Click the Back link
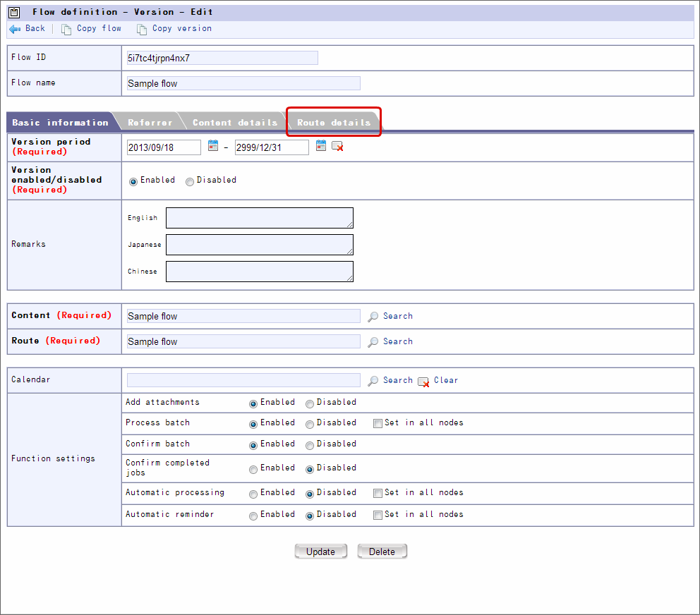Screen dimensions: 700x615 (35, 28)
